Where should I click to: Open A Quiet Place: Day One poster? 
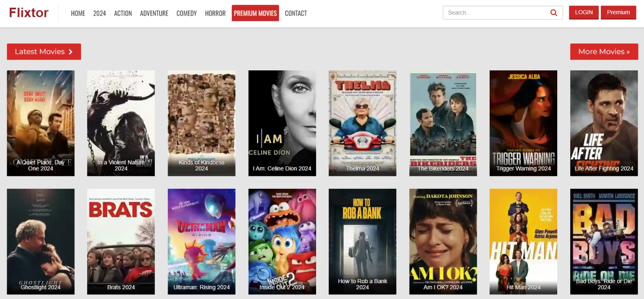tap(41, 121)
